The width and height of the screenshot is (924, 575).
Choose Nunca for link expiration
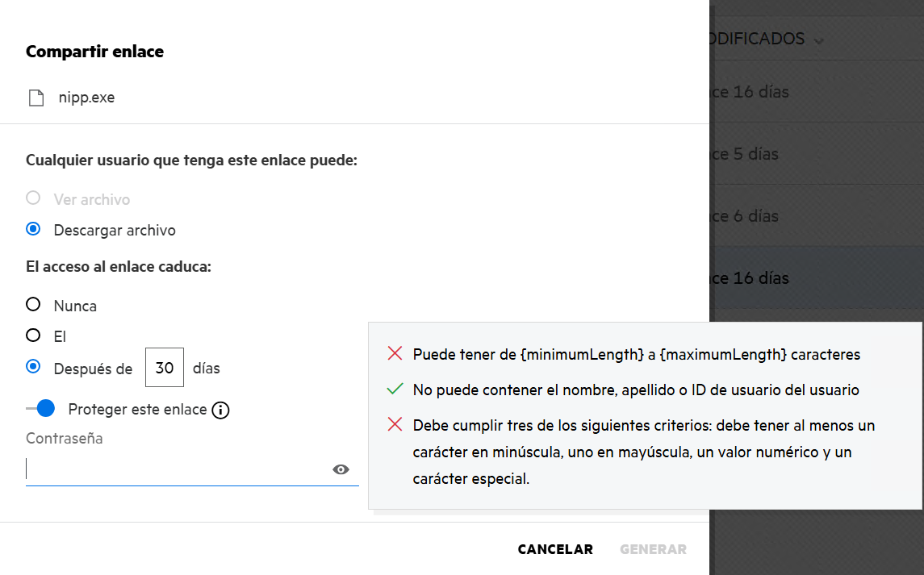(x=33, y=305)
